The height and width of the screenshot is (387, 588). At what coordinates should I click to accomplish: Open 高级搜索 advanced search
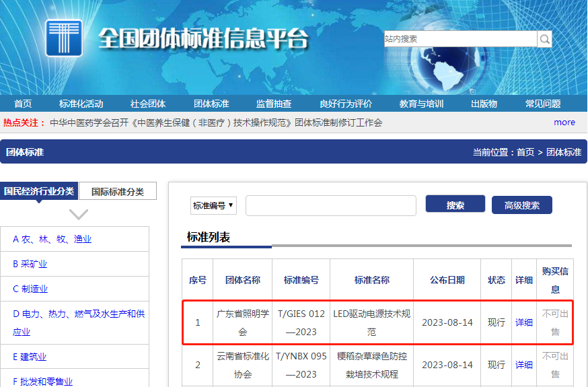[x=521, y=205]
